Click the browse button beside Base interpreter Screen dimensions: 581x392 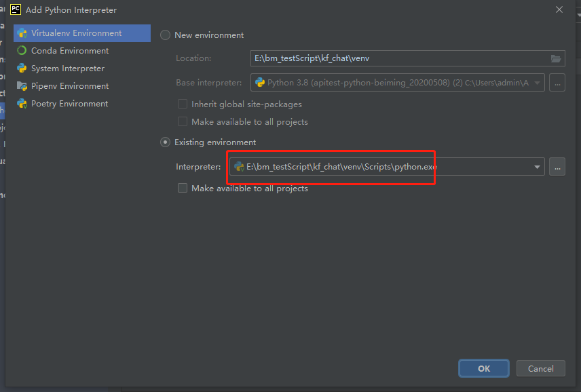(557, 83)
